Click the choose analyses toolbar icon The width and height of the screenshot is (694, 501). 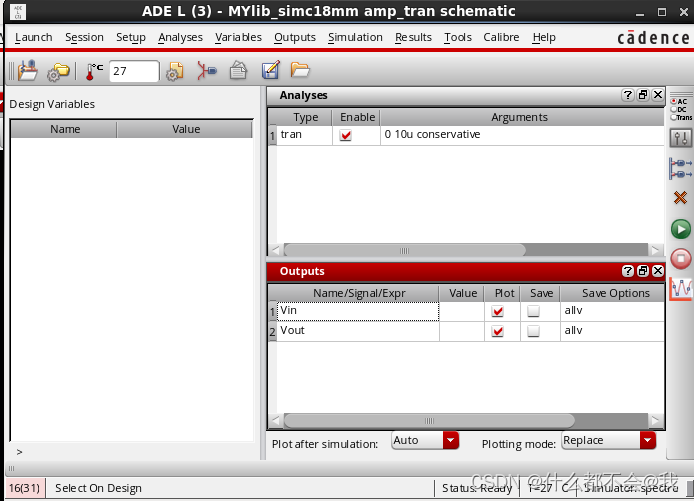click(x=207, y=70)
